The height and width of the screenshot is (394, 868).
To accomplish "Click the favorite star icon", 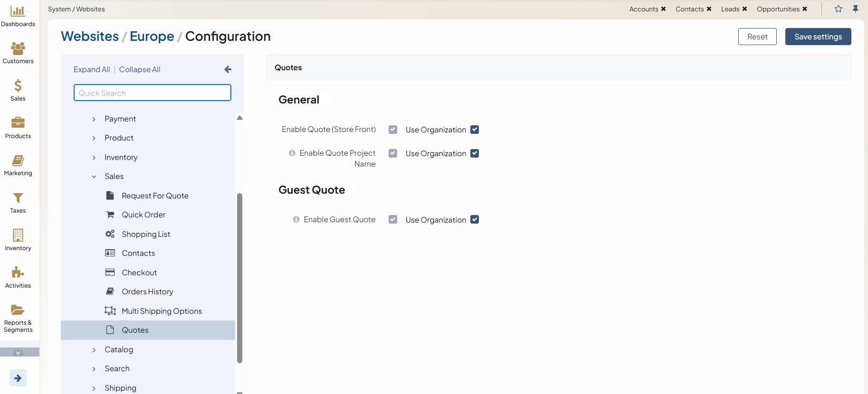I will 839,9.
